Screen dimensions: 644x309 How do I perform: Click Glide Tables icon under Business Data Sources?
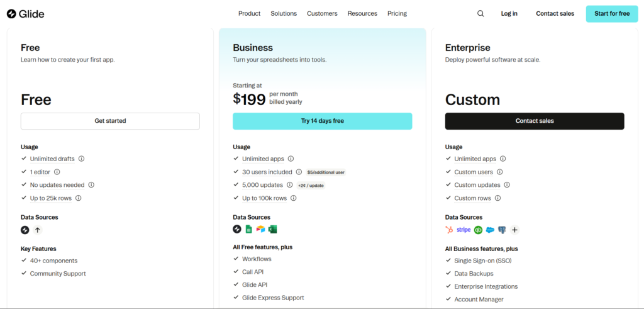point(237,229)
